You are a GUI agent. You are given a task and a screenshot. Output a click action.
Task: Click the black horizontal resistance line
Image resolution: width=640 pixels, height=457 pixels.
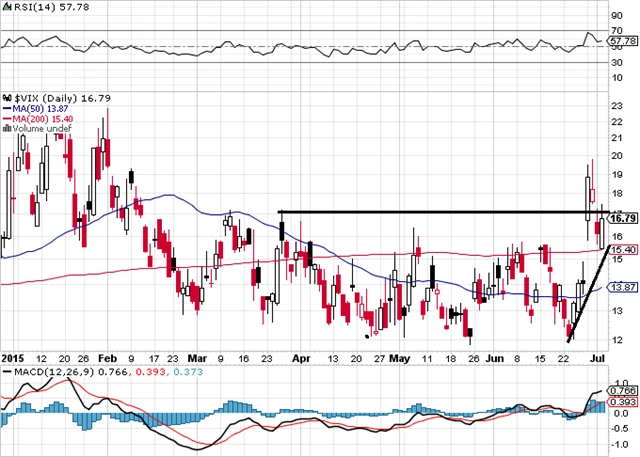click(440, 211)
